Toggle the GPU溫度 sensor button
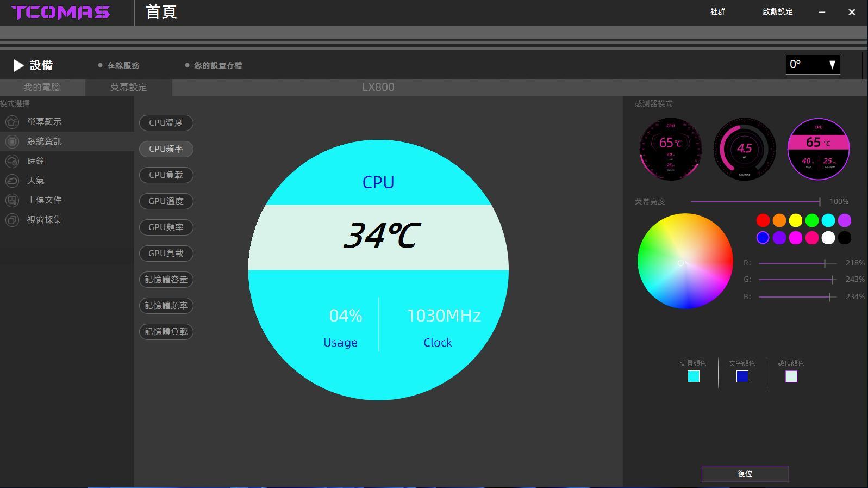This screenshot has width=868, height=488. pos(166,201)
